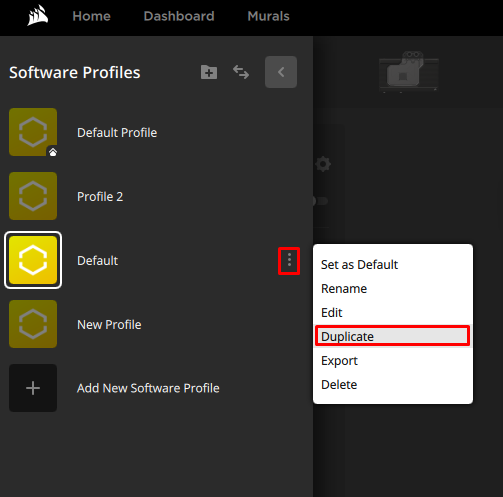Open the three-dot menu for Default
Screen dimensions: 503x497
[289, 261]
